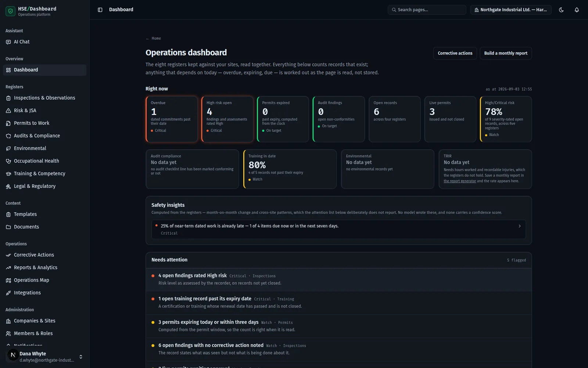
Task: Open the High risk open card
Action: point(227,119)
